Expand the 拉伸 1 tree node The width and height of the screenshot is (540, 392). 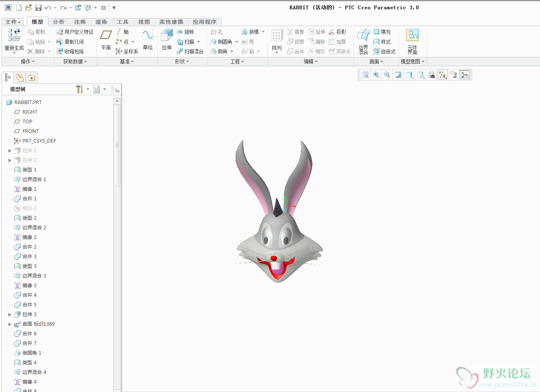point(10,151)
